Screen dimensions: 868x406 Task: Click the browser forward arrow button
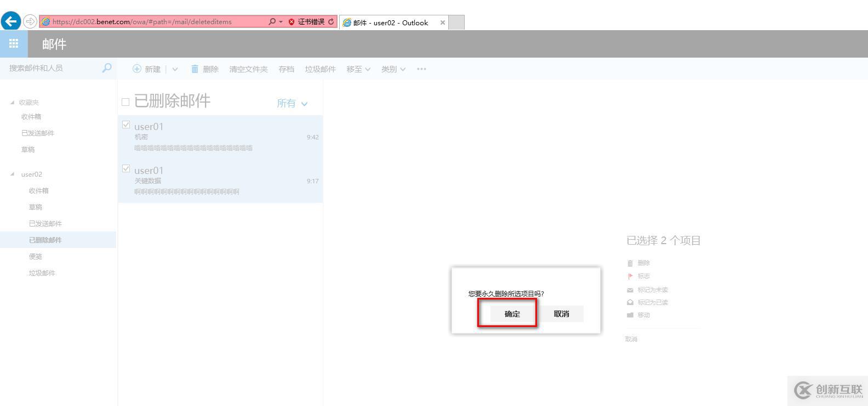(30, 21)
